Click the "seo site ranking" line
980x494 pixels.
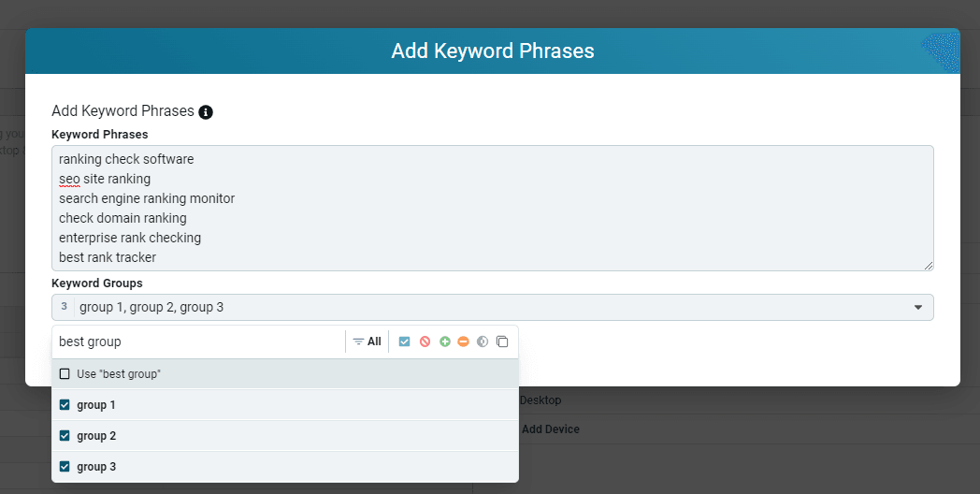105,179
